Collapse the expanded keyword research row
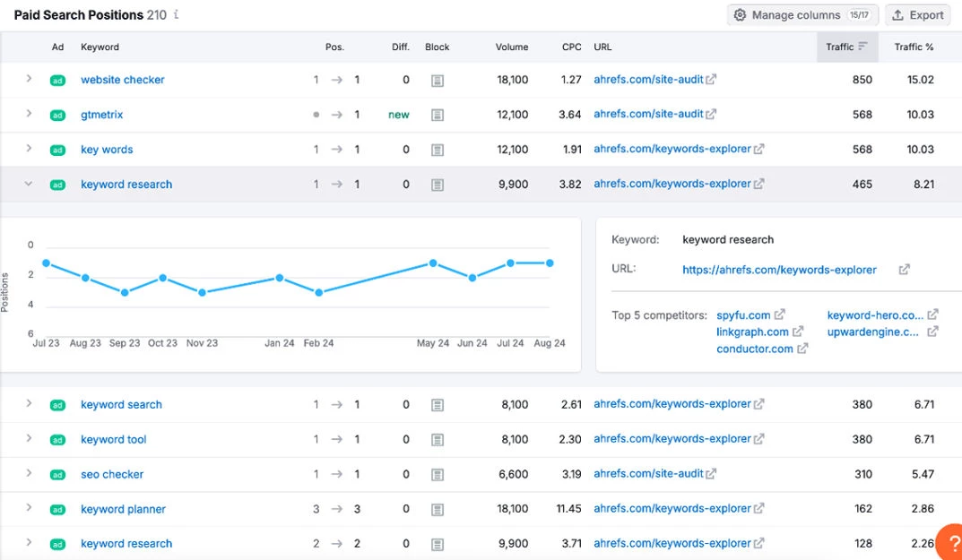 point(28,184)
